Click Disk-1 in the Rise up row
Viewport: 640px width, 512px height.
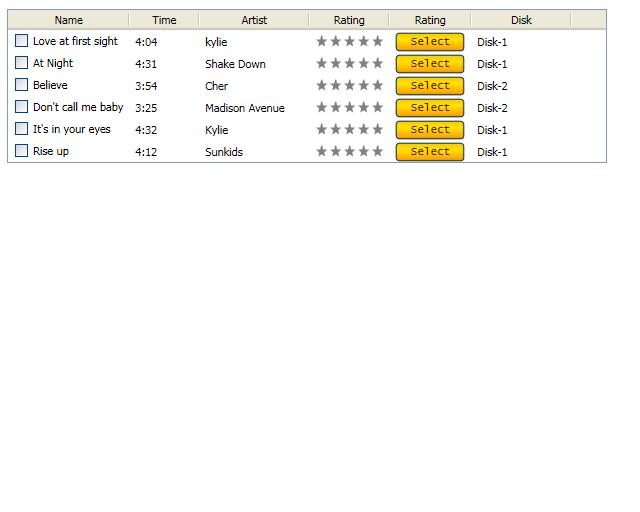[x=492, y=152]
